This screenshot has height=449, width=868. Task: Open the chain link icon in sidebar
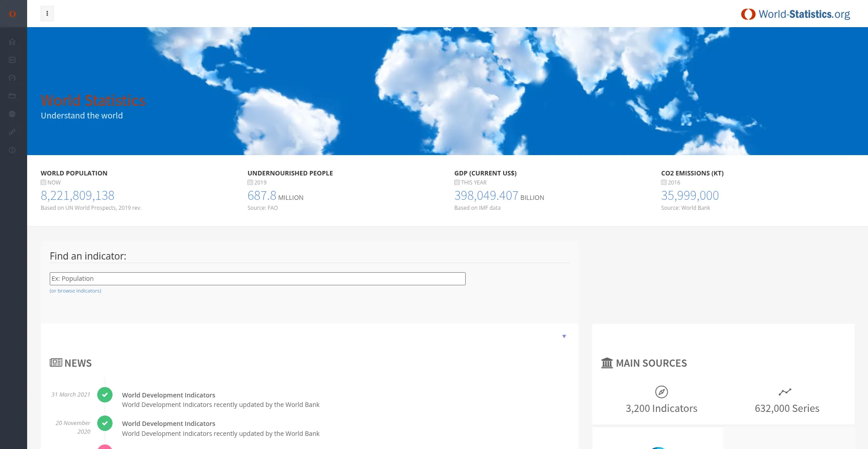click(x=12, y=132)
